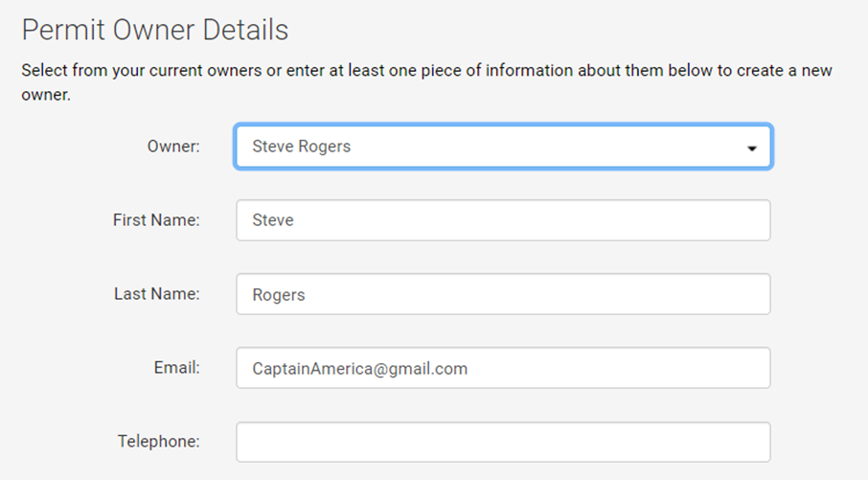Click the 'Telephone:' label
Viewport: 868px width, 480px height.
pyautogui.click(x=158, y=442)
